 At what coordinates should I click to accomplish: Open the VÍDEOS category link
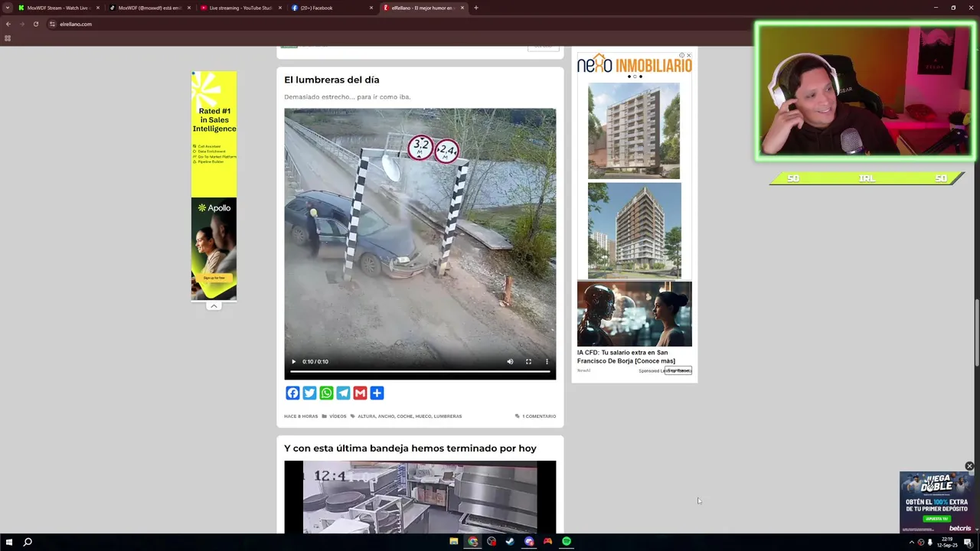338,416
